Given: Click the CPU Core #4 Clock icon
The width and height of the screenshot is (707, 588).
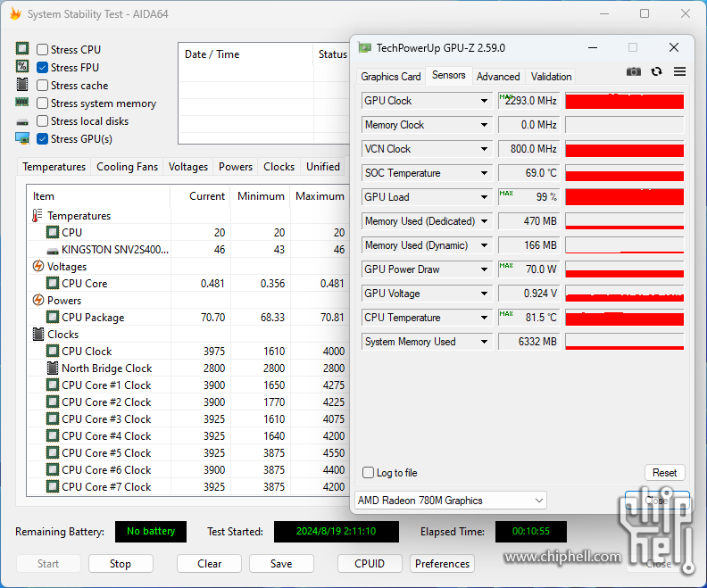Looking at the screenshot, I should [x=53, y=435].
